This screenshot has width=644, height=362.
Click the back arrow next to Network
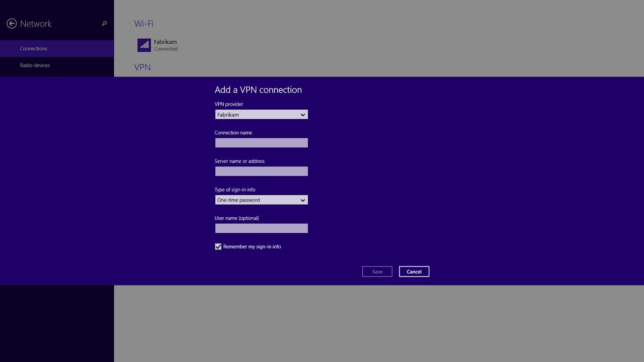[12, 24]
